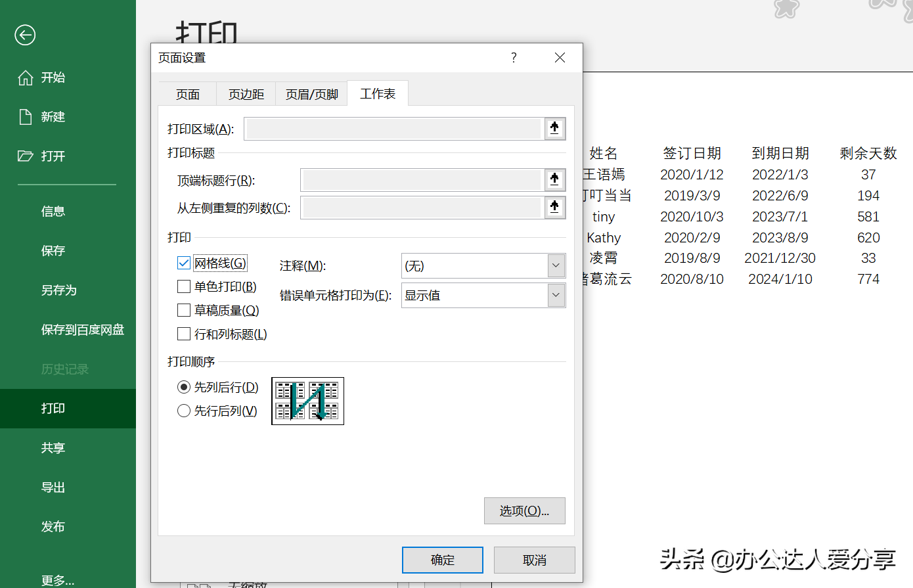This screenshot has width=913, height=588.
Task: Click the range selector icon for 从左侧重复的列数
Action: click(x=554, y=208)
